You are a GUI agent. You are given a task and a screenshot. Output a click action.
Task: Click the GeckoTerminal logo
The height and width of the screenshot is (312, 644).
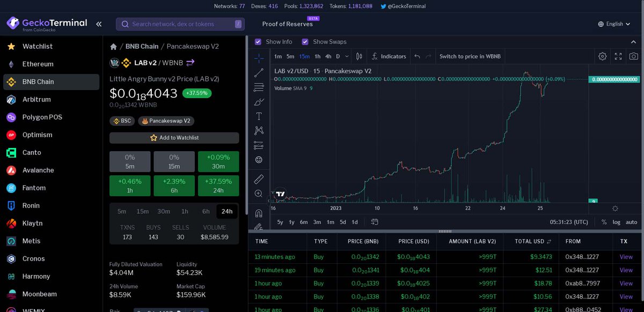coord(47,24)
